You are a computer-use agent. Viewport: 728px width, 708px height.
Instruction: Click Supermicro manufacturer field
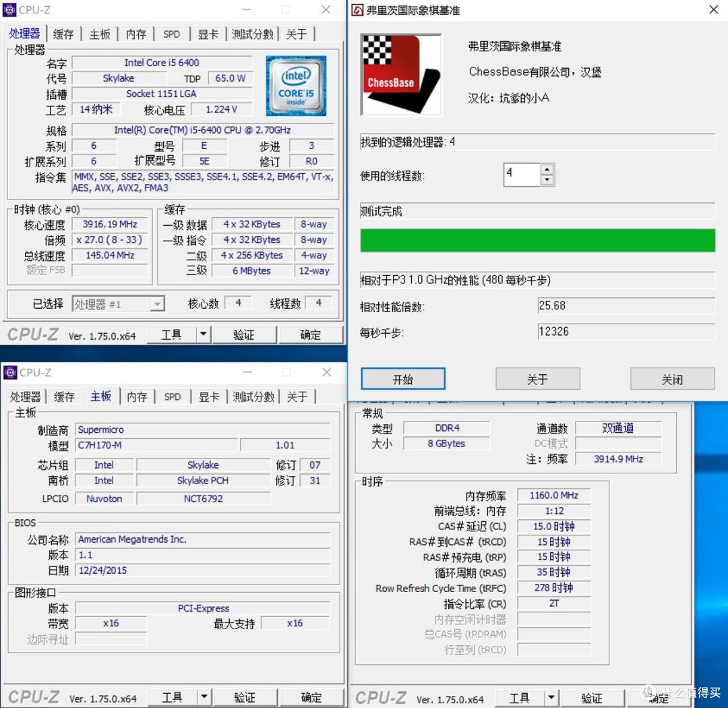pyautogui.click(x=202, y=430)
